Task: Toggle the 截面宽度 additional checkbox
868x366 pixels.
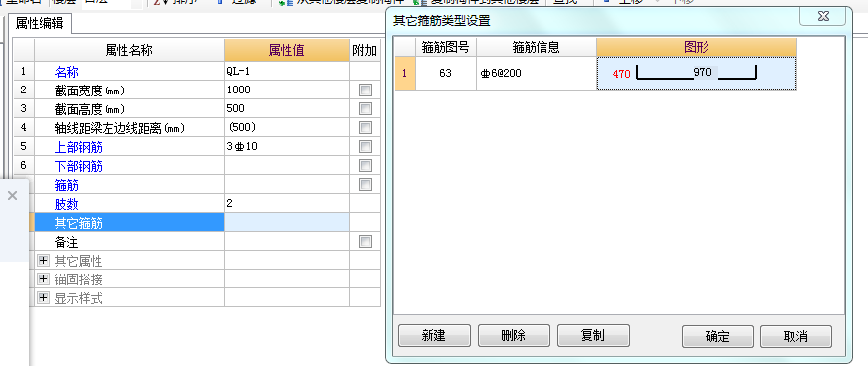Action: click(x=365, y=91)
